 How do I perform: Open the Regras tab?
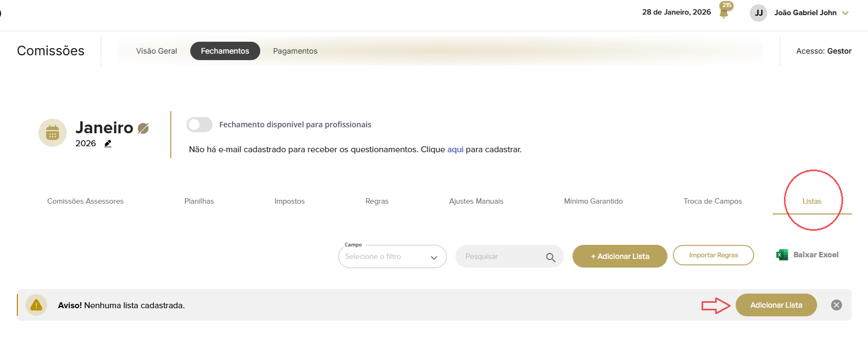(x=377, y=201)
